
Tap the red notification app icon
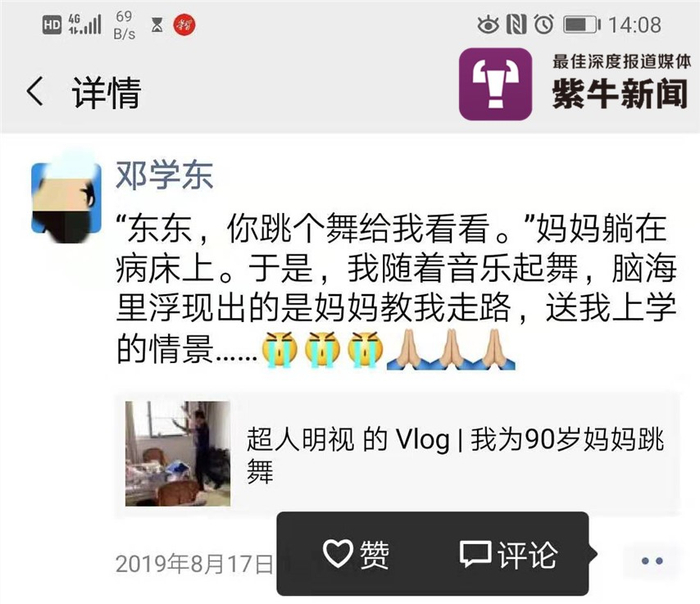pyautogui.click(x=184, y=25)
